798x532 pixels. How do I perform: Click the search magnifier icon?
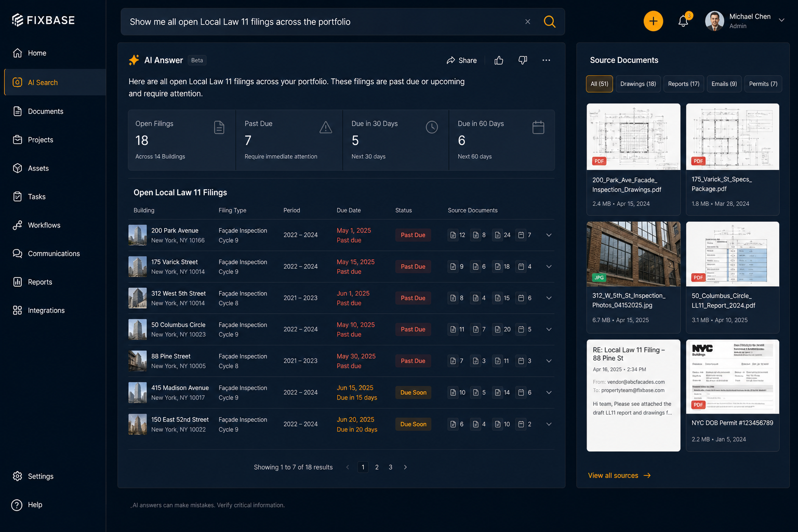(549, 22)
